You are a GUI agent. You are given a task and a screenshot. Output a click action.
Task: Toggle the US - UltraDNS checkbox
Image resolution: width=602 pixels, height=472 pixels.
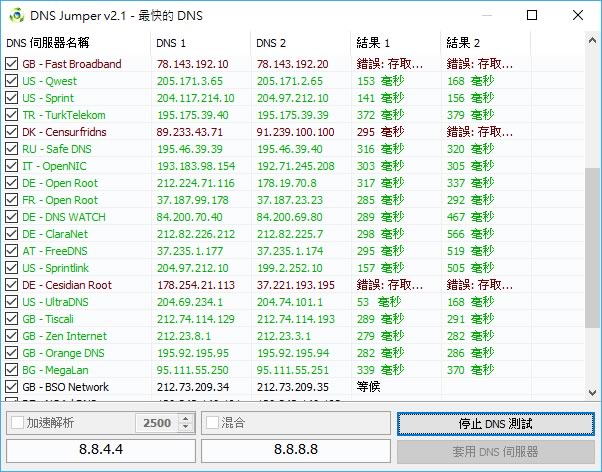12,302
